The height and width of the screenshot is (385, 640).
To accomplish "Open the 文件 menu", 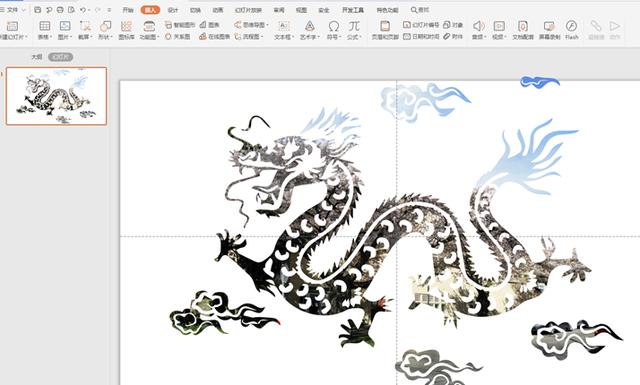I will coord(12,9).
